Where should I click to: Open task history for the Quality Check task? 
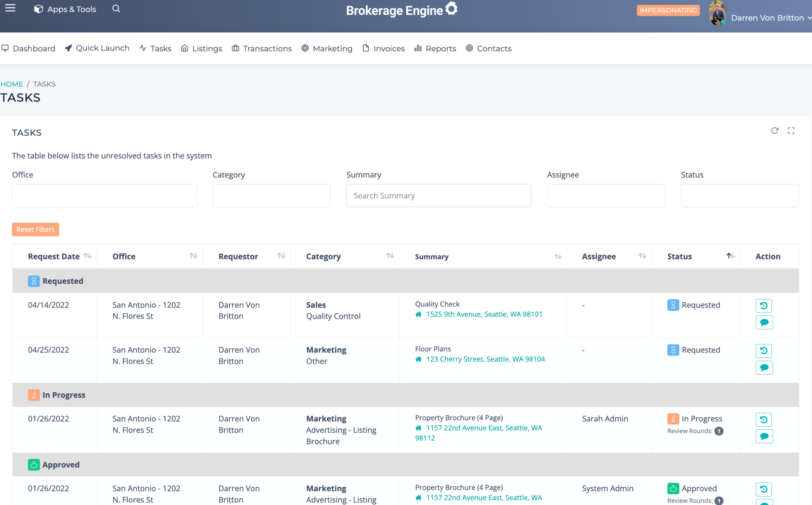click(764, 305)
